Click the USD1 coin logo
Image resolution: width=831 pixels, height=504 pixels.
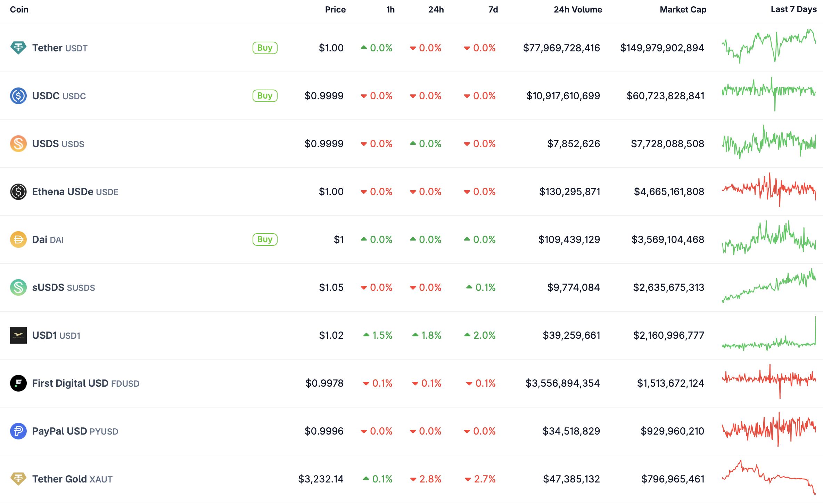pos(18,335)
